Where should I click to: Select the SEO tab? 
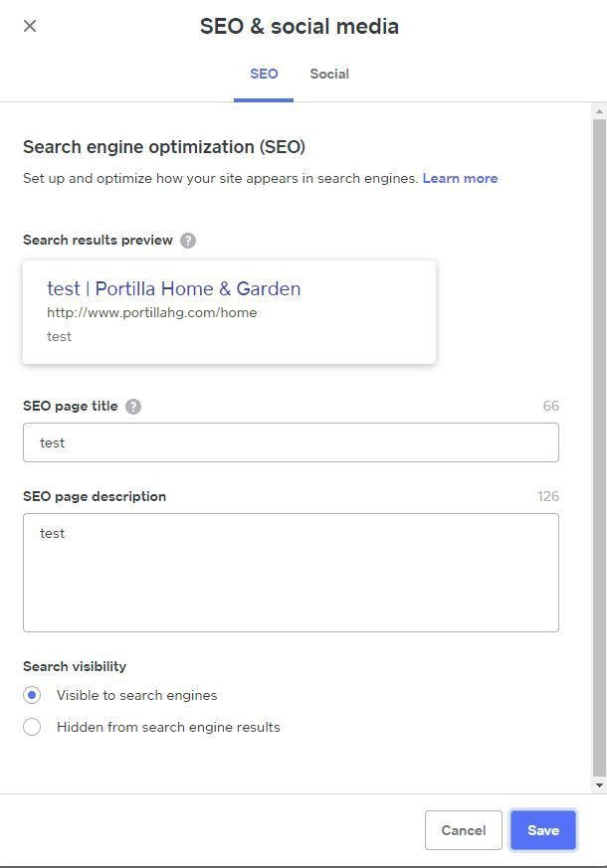pos(264,74)
